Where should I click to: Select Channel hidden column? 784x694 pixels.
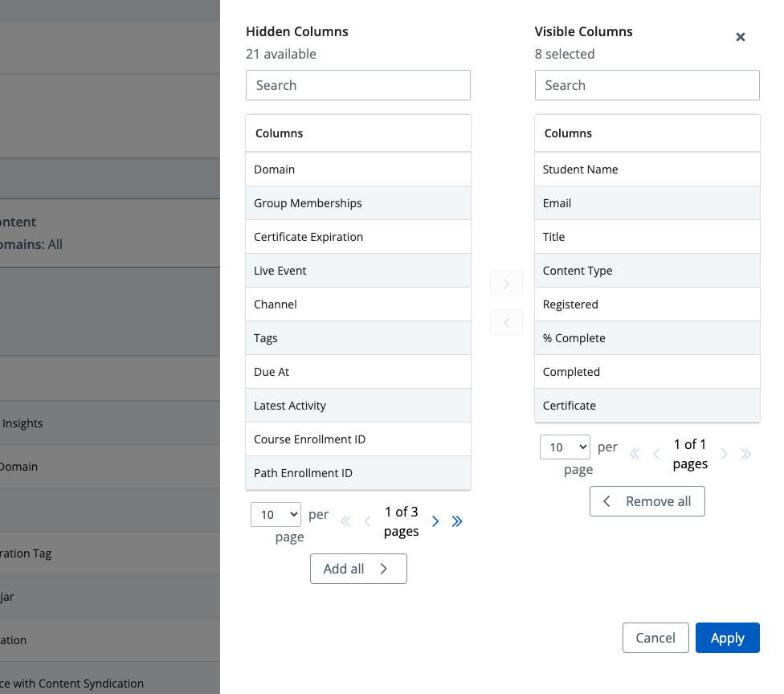358,304
